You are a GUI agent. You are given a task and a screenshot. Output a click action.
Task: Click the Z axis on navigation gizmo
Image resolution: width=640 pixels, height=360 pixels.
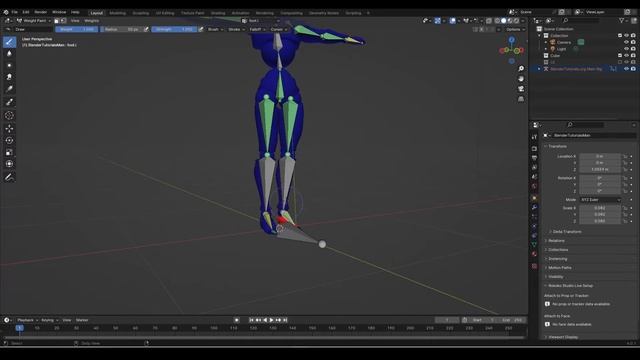pyautogui.click(x=511, y=40)
